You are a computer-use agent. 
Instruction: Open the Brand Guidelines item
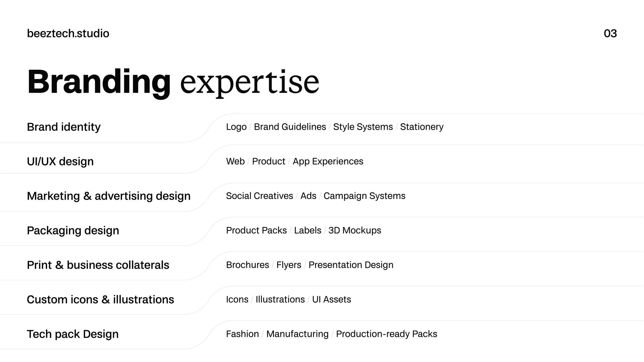(x=290, y=127)
